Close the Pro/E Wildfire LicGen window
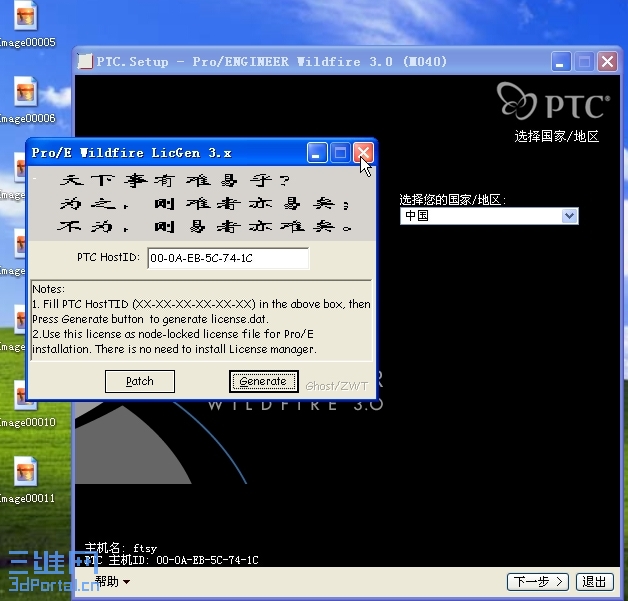 tap(363, 153)
